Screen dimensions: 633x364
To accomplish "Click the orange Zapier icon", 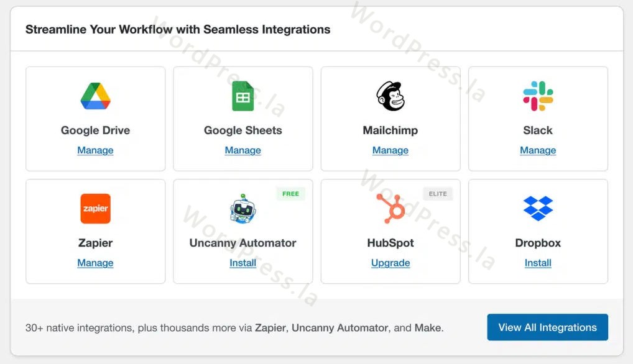I will coord(95,209).
